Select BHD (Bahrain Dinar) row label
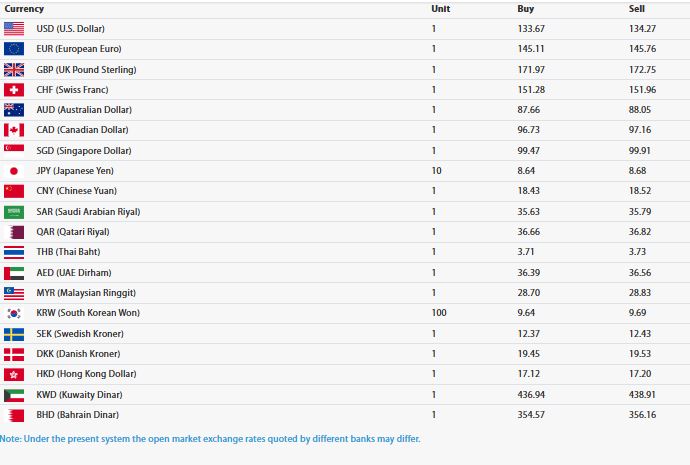 pos(77,415)
